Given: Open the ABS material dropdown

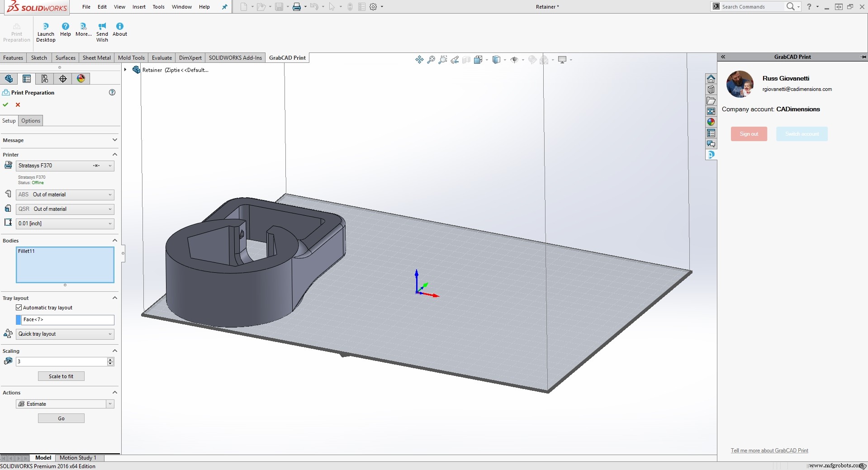Looking at the screenshot, I should 109,195.
